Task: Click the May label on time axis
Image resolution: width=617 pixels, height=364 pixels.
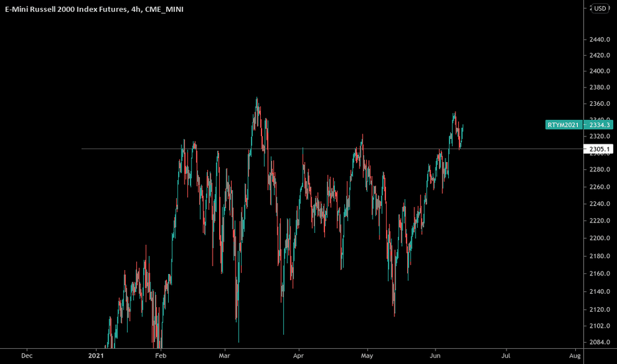Action: point(367,356)
